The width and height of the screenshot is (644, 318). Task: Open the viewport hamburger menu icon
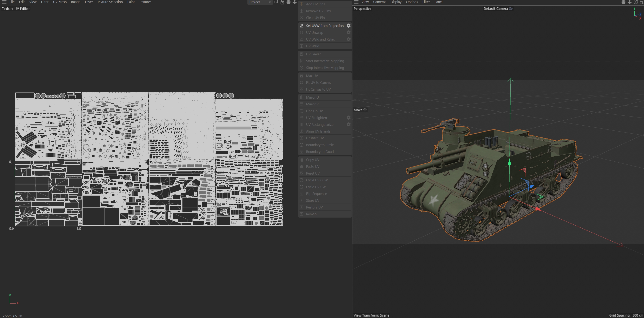356,2
